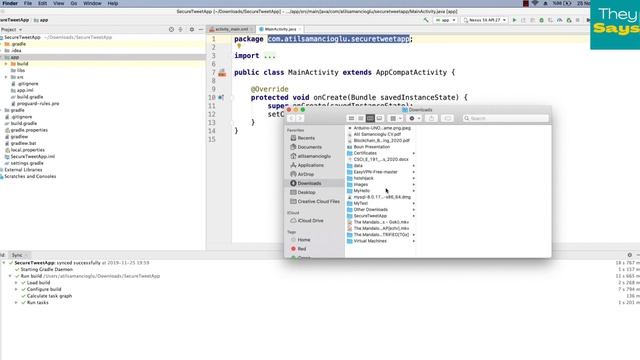The image size is (640, 360).
Task: Click the Make Project hammer icon
Action: (x=426, y=20)
